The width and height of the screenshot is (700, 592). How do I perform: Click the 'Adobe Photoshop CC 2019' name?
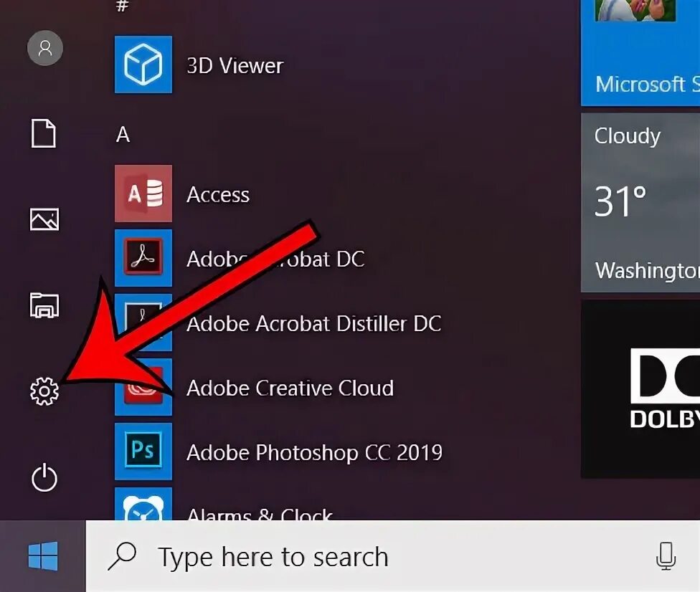[x=314, y=452]
